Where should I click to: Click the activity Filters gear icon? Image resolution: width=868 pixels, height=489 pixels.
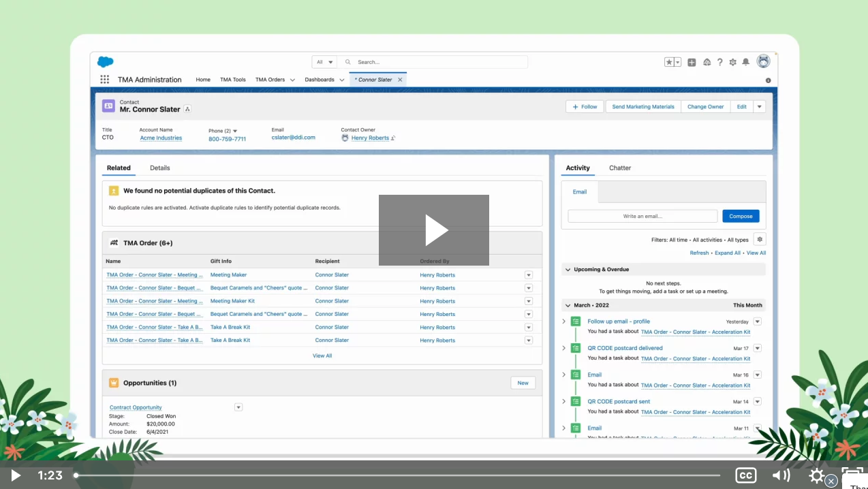click(759, 239)
